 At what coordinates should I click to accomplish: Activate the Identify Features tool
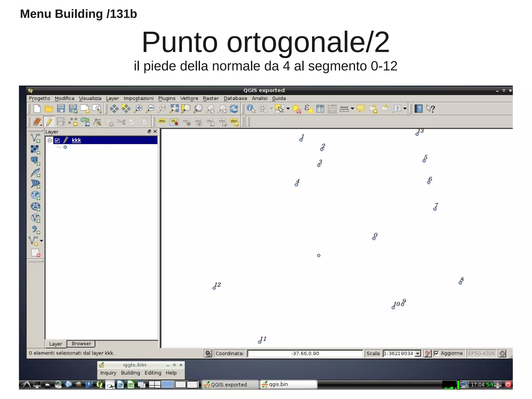[251, 109]
